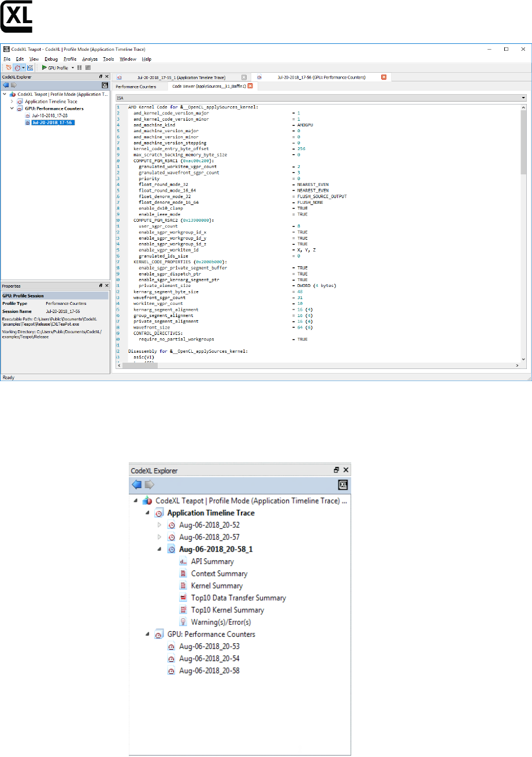Image resolution: width=532 pixels, height=757 pixels.
Task: Click the forward arrow in main window Explorer
Action: (14, 84)
